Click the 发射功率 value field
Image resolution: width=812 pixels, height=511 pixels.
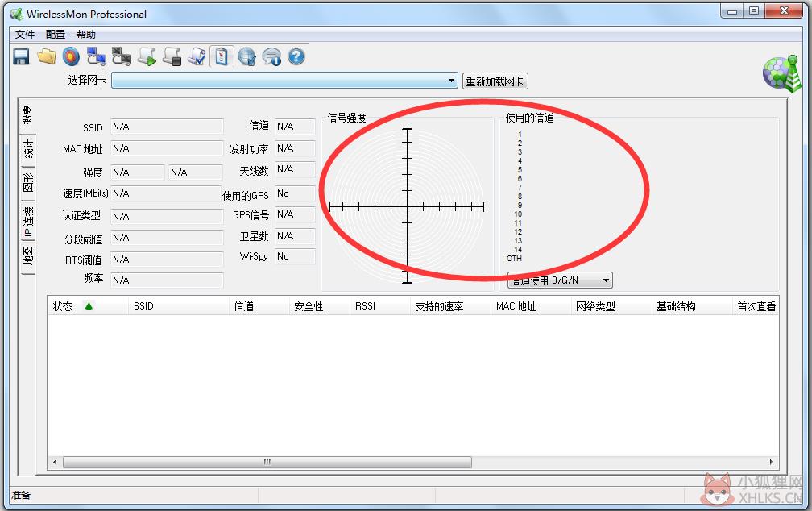click(295, 149)
